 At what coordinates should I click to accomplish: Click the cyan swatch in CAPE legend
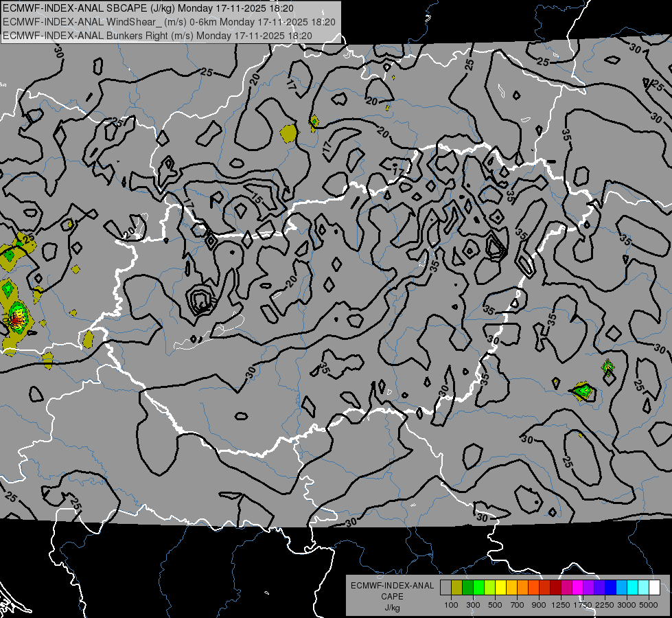click(633, 588)
